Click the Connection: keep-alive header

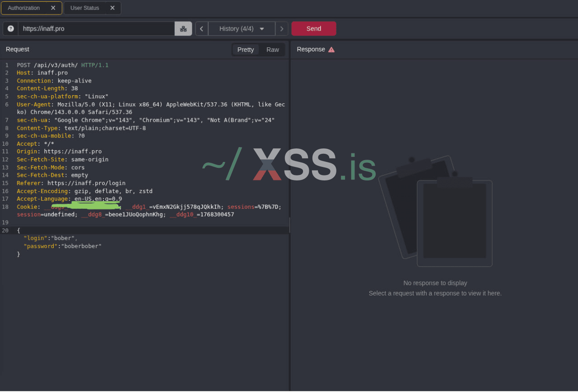[x=54, y=81]
